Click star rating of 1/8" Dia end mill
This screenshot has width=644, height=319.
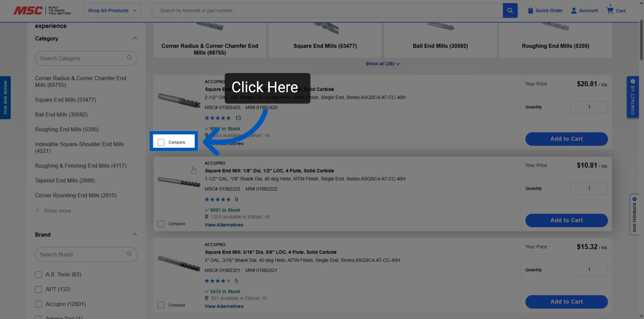pyautogui.click(x=218, y=199)
